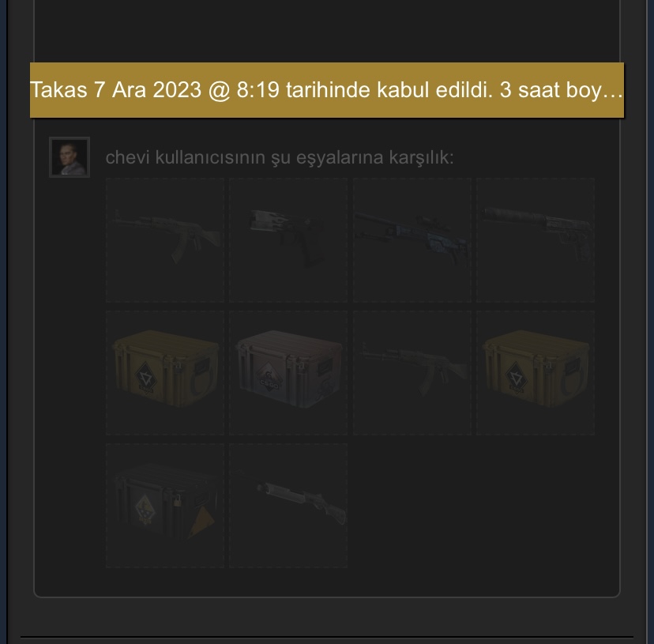This screenshot has height=644, width=654.
Task: Click the 7 Ara 2023 date text
Action: 148,90
